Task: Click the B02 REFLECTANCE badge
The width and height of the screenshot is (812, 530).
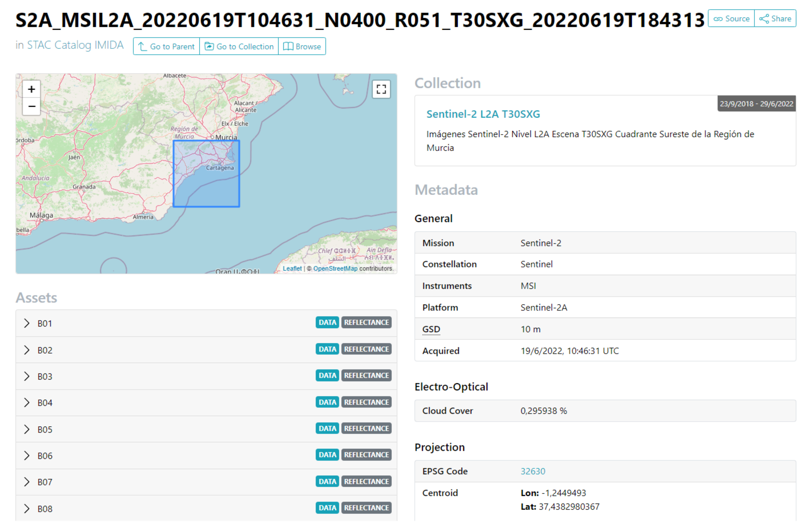Action: point(366,349)
